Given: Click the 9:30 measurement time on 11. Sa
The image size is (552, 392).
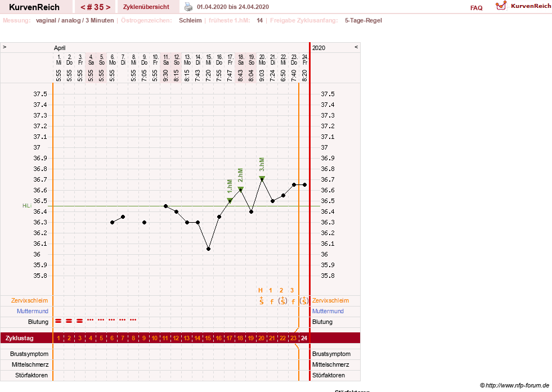Looking at the screenshot, I should click(x=166, y=75).
